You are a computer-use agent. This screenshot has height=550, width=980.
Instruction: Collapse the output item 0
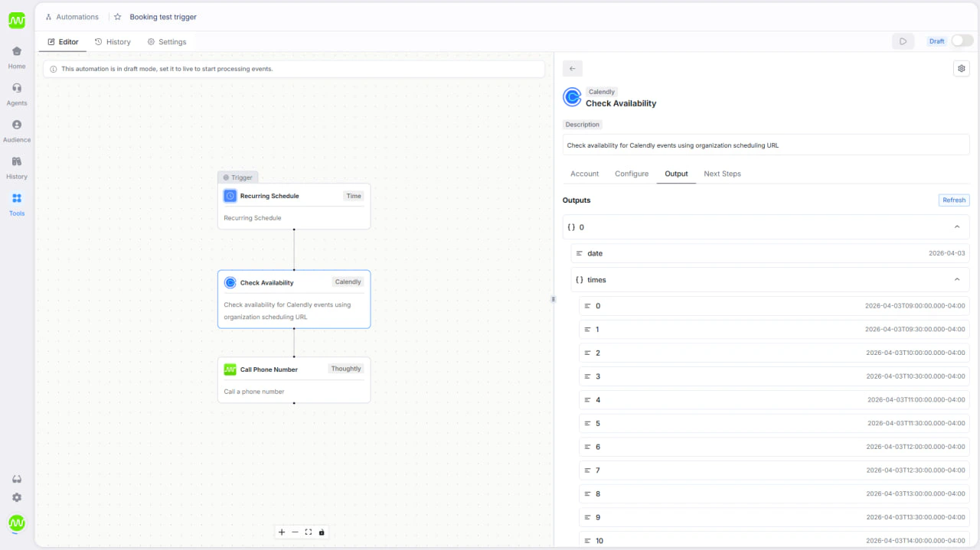956,226
